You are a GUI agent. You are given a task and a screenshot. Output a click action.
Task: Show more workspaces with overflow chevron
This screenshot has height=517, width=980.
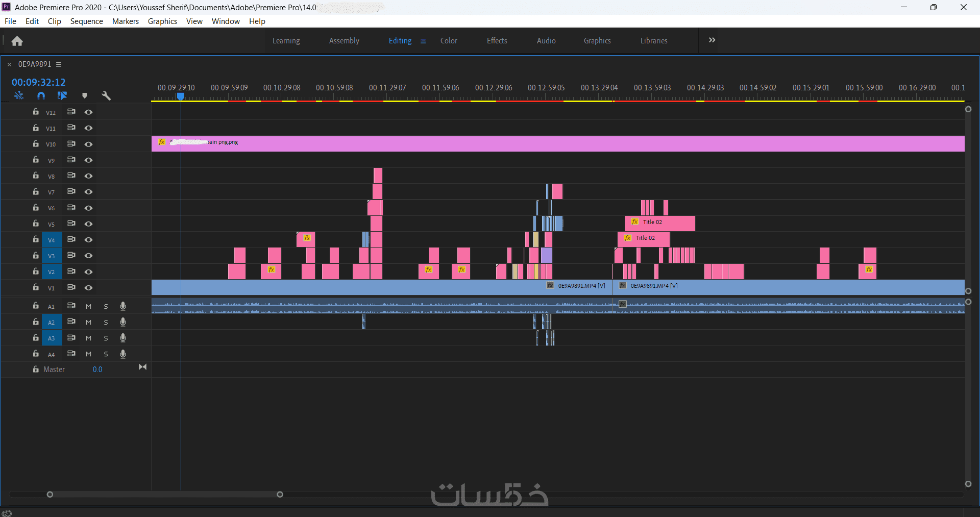(712, 40)
